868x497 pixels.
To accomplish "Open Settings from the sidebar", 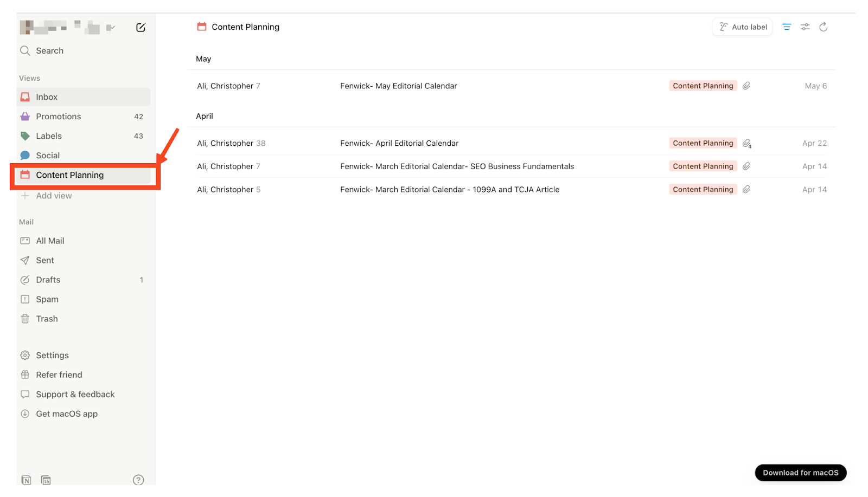I will point(52,356).
